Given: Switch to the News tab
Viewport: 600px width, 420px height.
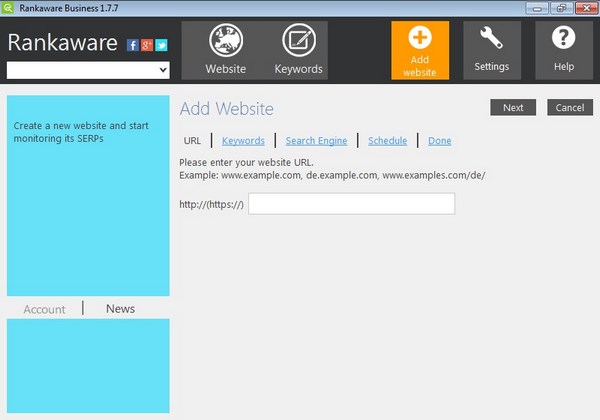Looking at the screenshot, I should pyautogui.click(x=121, y=309).
